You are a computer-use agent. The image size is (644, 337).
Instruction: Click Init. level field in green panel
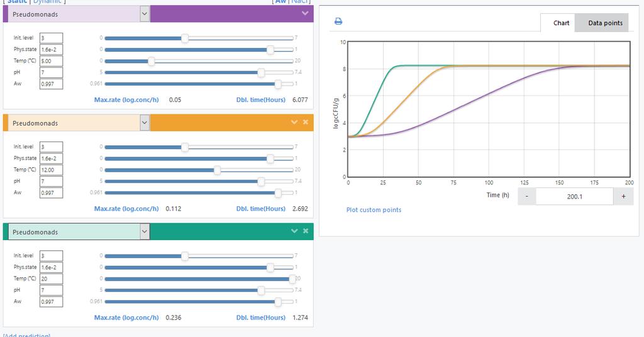[x=52, y=255]
